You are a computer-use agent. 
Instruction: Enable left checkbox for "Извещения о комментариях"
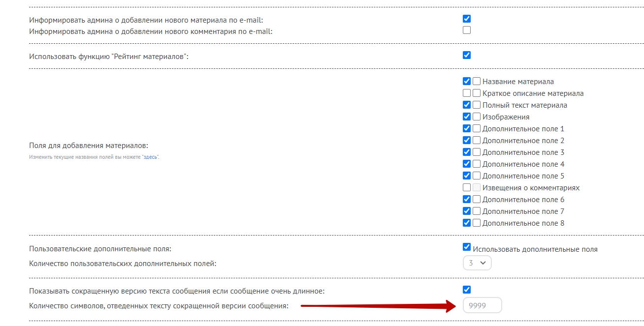coord(467,188)
